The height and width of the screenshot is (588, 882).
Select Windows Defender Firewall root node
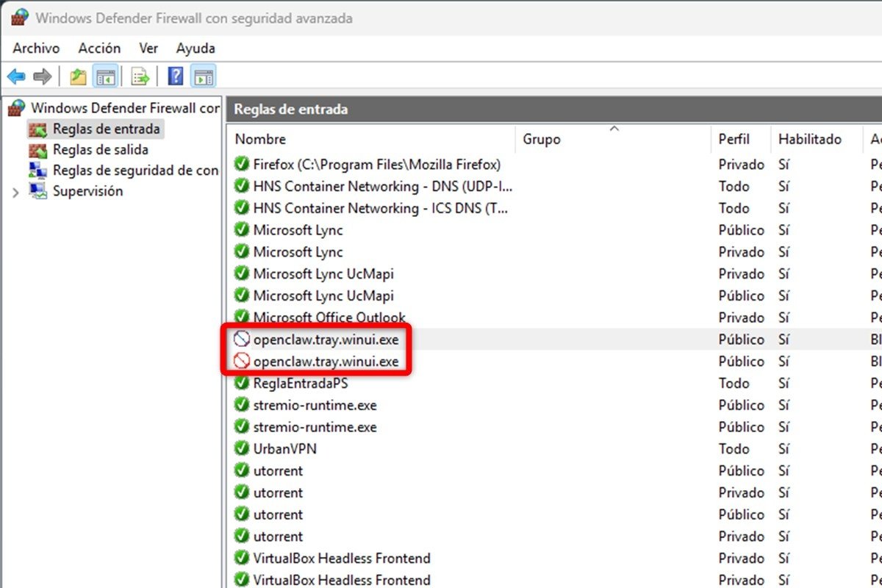(125, 108)
